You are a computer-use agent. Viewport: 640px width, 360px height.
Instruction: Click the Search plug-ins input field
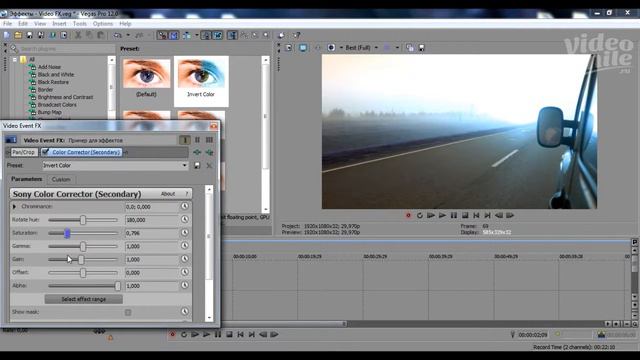coord(67,49)
